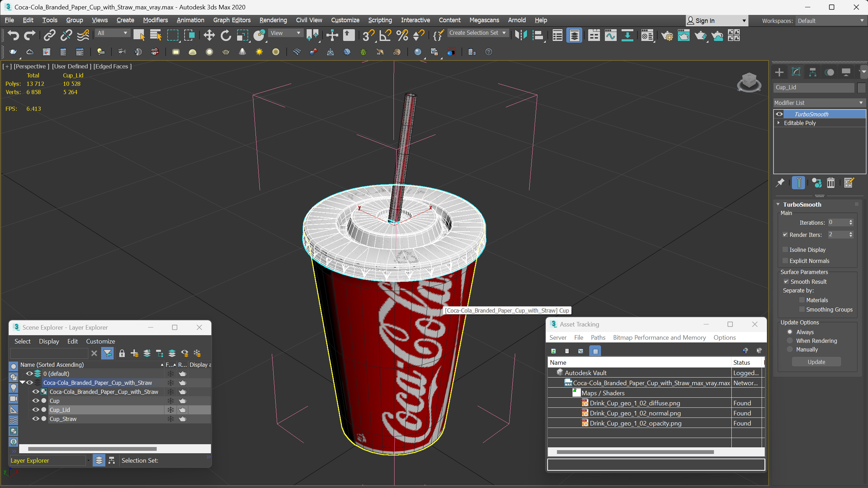Open the selection filter All dropdown
Image resolution: width=868 pixels, height=488 pixels.
pos(112,33)
